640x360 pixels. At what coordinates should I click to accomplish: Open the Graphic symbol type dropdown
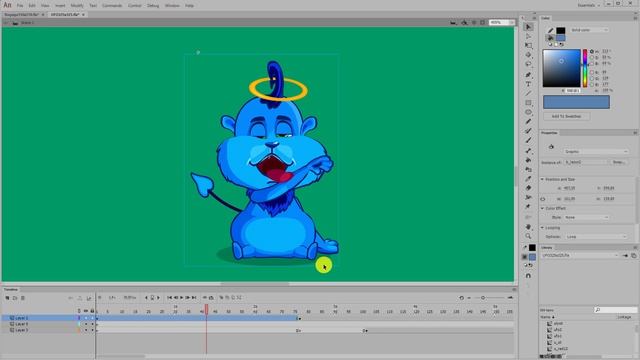pos(596,151)
